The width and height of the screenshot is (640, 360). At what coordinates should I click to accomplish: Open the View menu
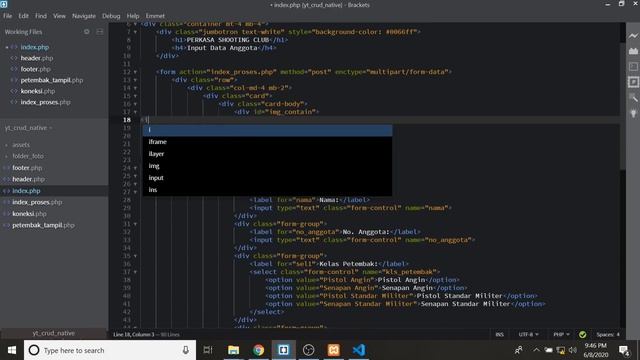coord(59,16)
